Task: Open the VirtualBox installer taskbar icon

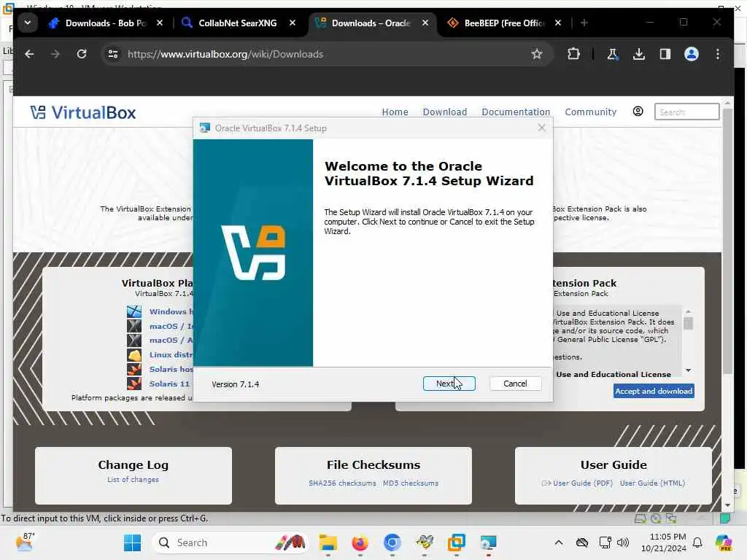Action: click(488, 542)
